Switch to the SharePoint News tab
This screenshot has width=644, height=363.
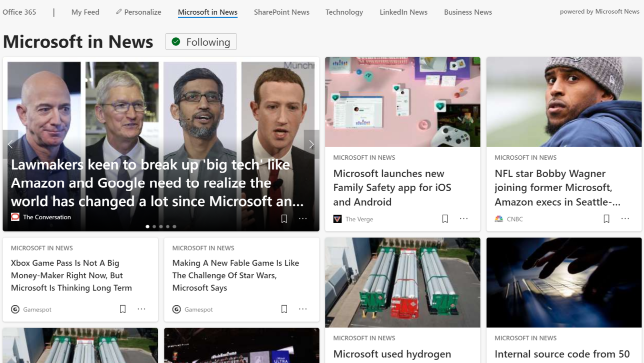(281, 12)
